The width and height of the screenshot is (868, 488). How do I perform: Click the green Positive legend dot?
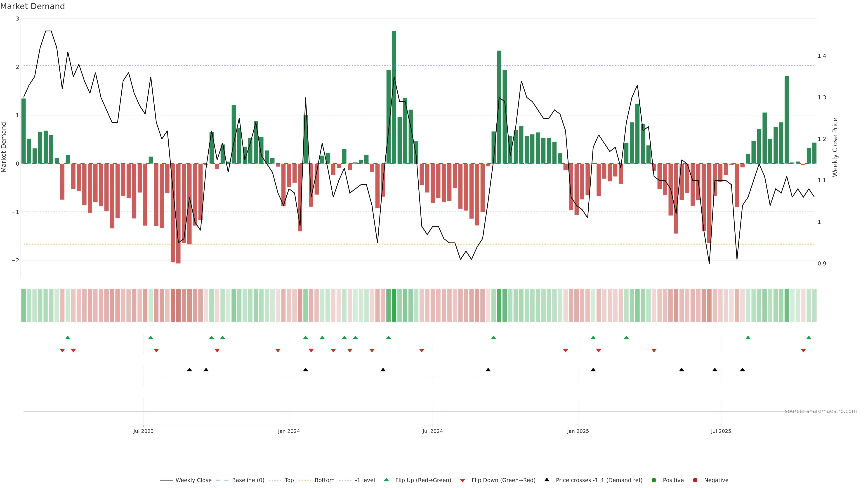[654, 480]
